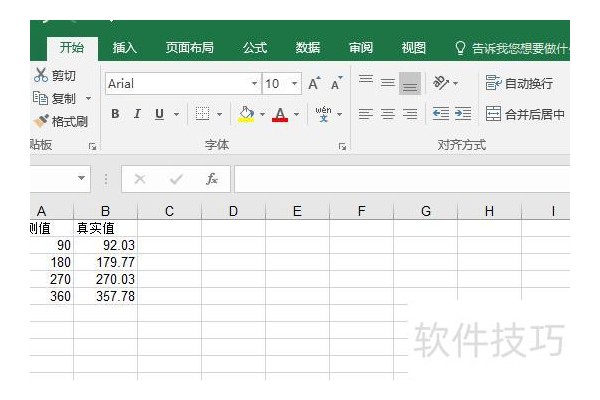Decrease indent icon
This screenshot has width=600, height=400.
point(441,114)
